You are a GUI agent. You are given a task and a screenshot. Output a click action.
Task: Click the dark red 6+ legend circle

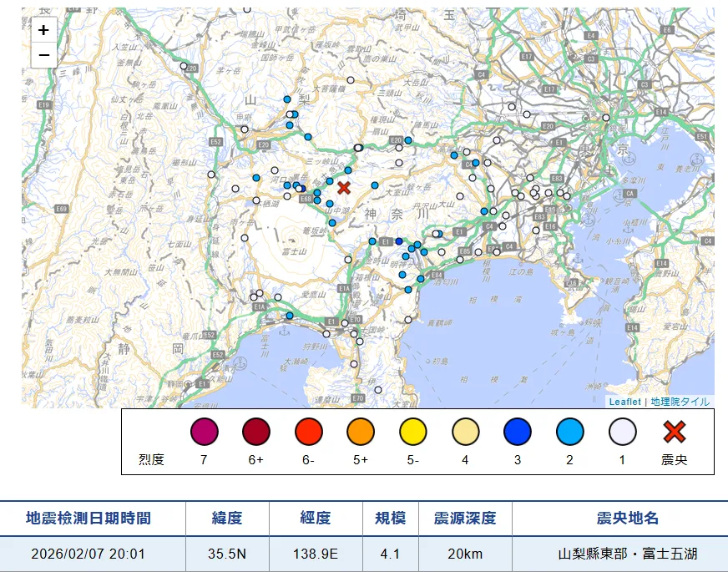pyautogui.click(x=255, y=433)
